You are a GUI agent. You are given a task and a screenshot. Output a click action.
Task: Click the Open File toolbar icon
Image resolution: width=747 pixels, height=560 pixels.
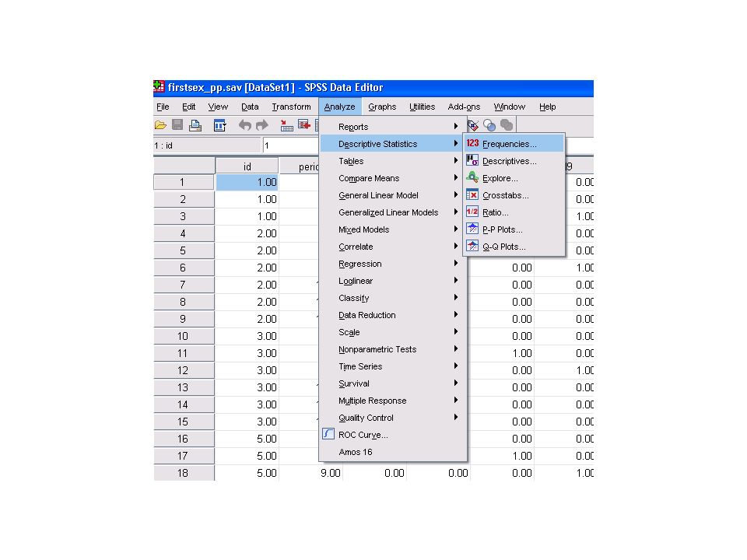[x=160, y=125]
